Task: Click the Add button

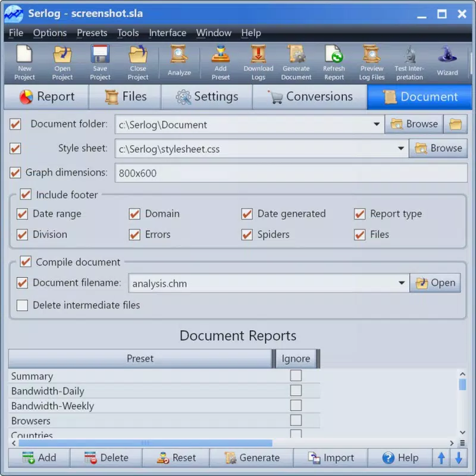Action: pos(39,458)
